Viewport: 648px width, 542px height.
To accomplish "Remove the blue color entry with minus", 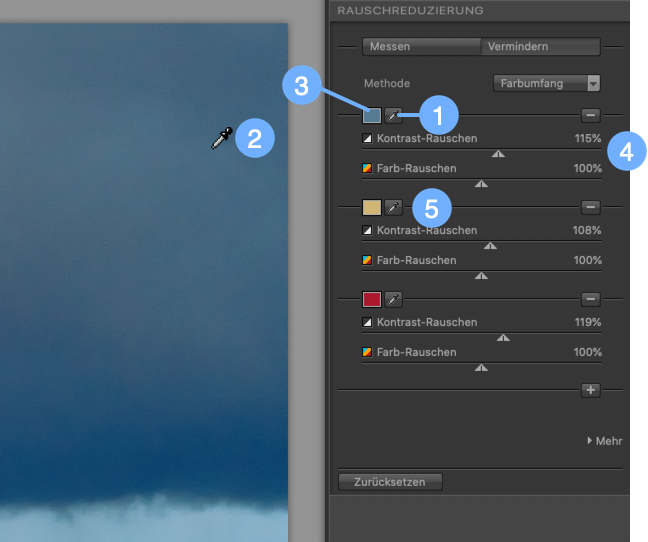I will click(x=591, y=115).
